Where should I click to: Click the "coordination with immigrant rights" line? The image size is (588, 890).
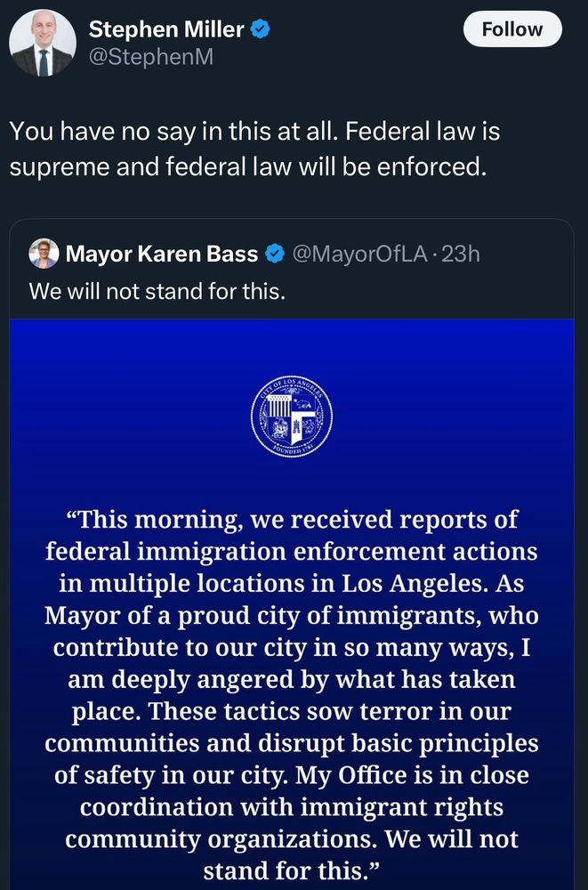(292, 807)
